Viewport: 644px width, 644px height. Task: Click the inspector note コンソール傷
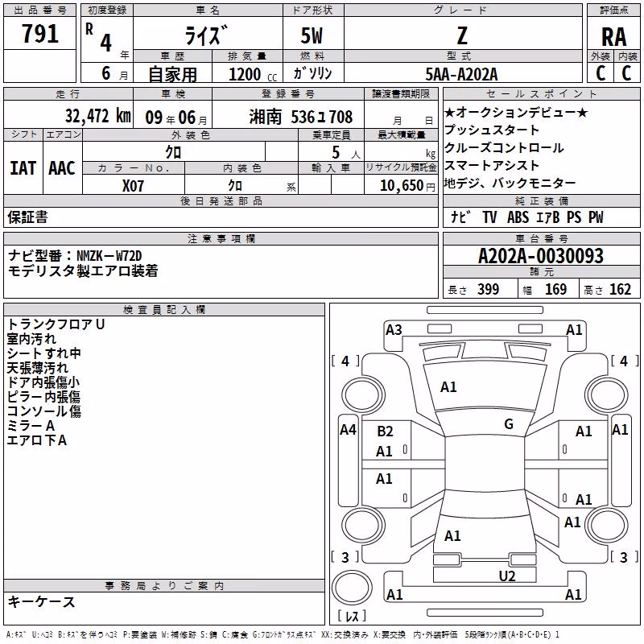(44, 411)
